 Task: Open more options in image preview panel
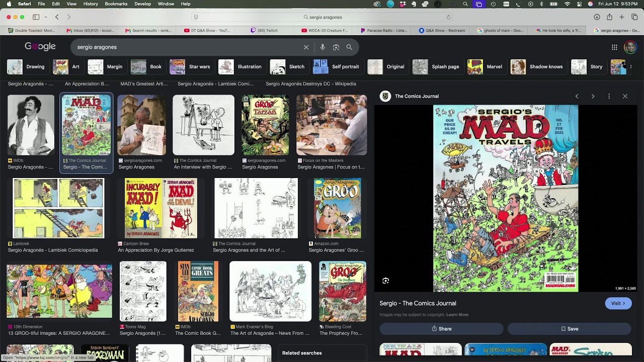(609, 96)
